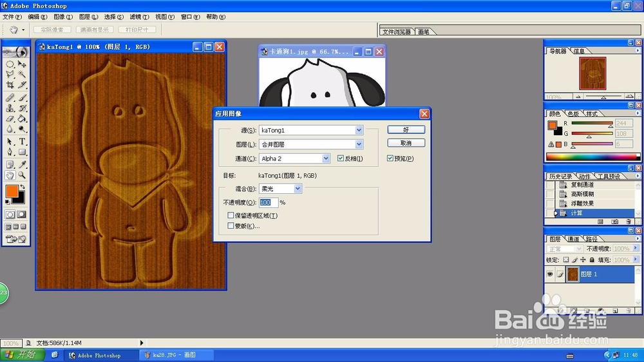Select the Move tool

22,64
